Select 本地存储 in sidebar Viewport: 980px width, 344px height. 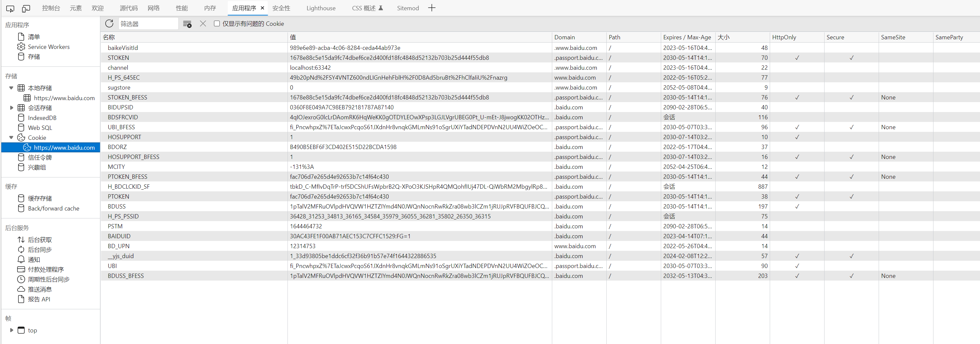[40, 88]
